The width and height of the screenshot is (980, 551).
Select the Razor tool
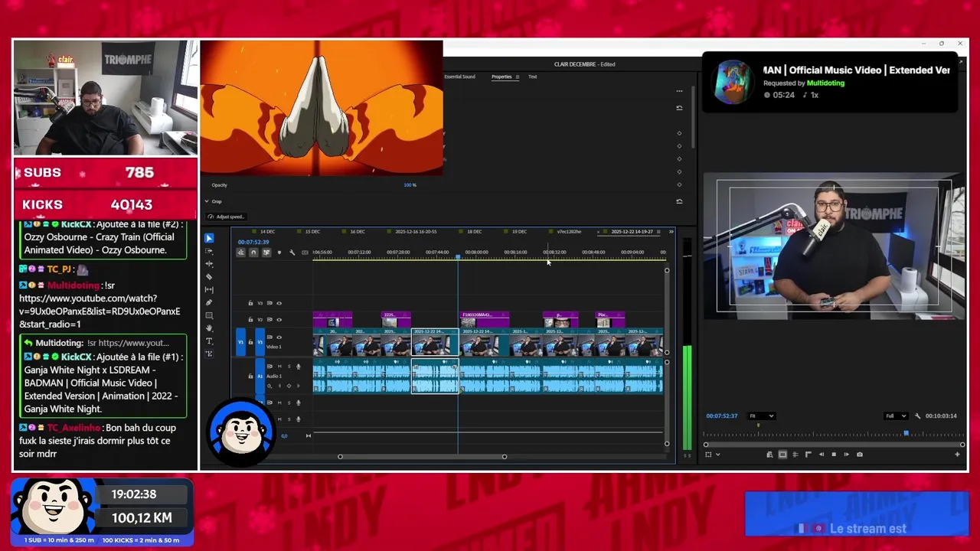[x=209, y=277]
